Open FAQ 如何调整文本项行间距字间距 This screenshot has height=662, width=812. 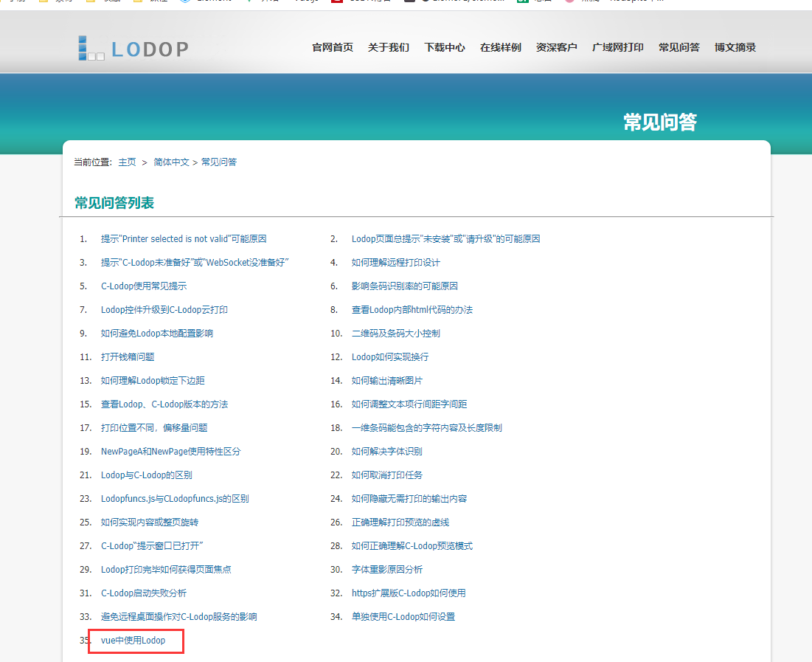point(409,404)
